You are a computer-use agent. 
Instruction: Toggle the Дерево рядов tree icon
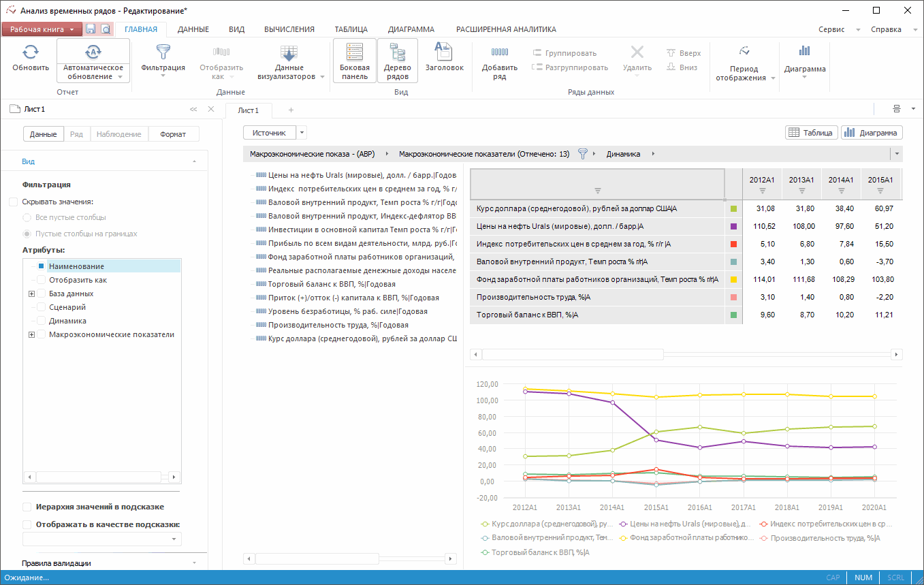[x=397, y=52]
